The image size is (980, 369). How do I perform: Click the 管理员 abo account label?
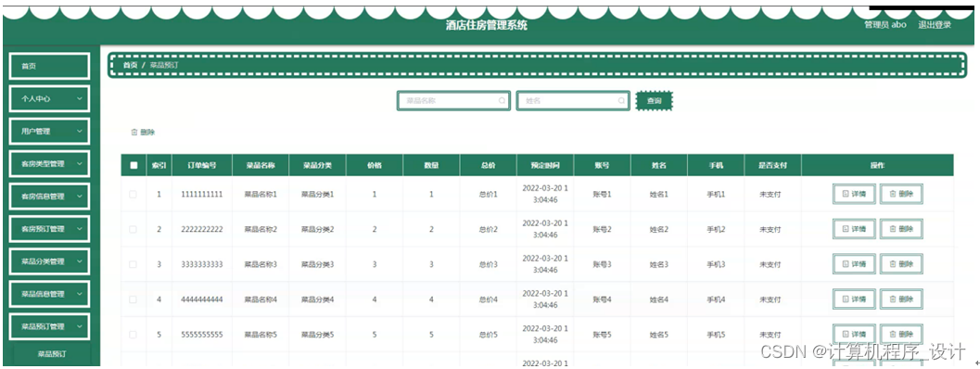coord(885,25)
